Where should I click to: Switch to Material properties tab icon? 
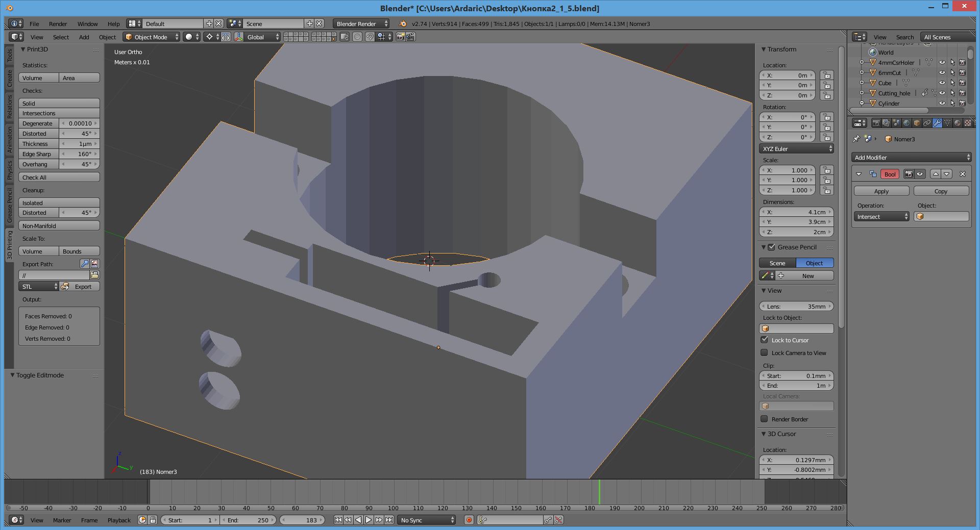(x=958, y=123)
